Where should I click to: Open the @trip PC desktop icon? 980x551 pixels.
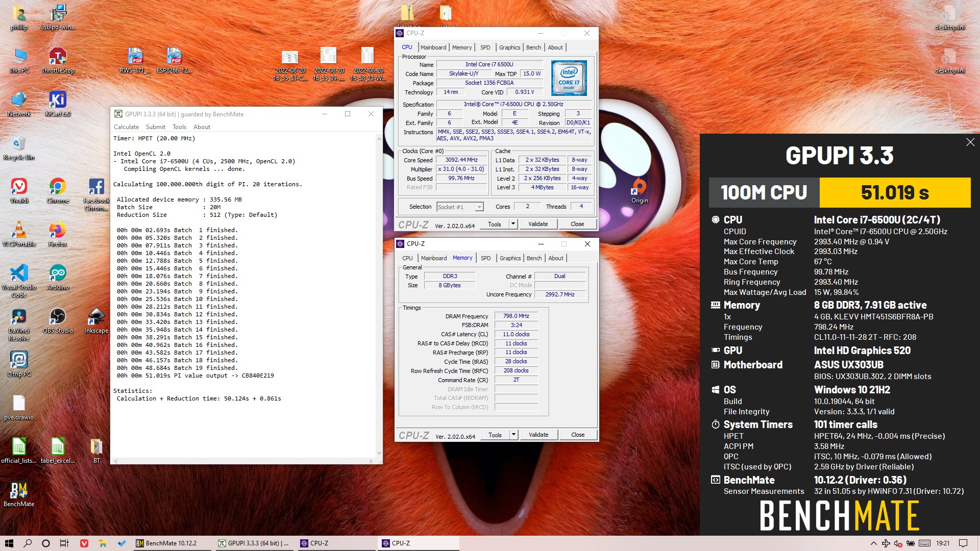(x=19, y=364)
